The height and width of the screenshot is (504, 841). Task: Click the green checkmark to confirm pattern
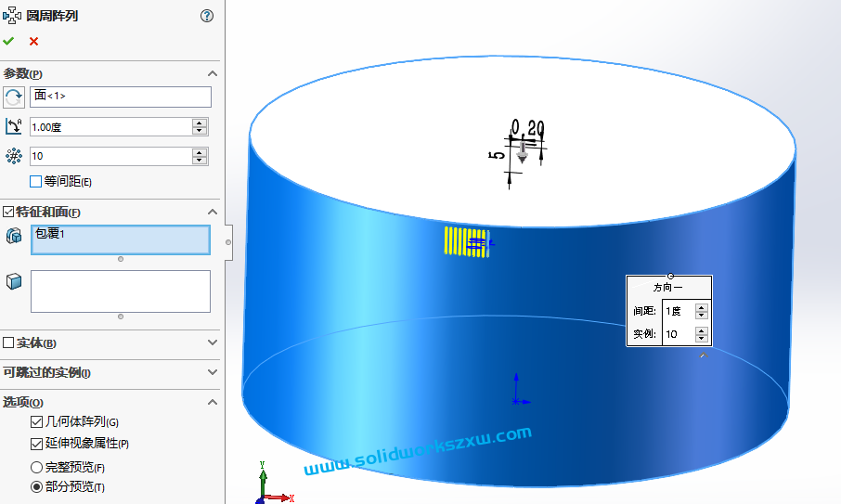click(x=9, y=41)
